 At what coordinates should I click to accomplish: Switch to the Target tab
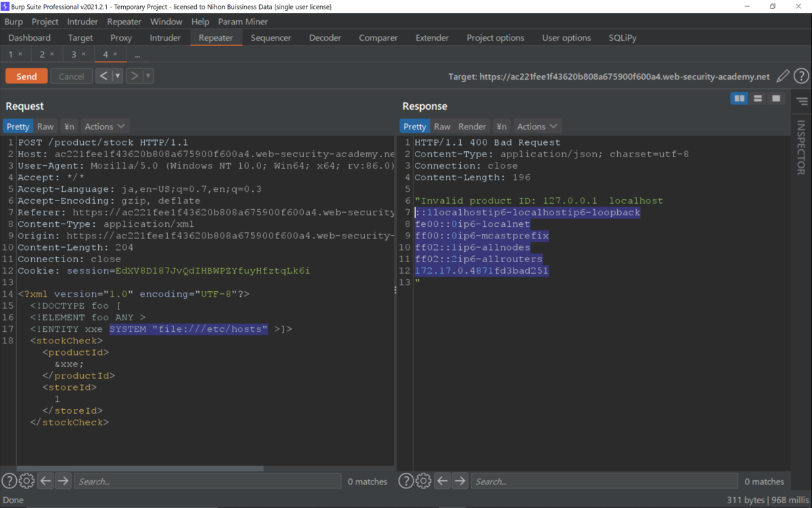[81, 38]
